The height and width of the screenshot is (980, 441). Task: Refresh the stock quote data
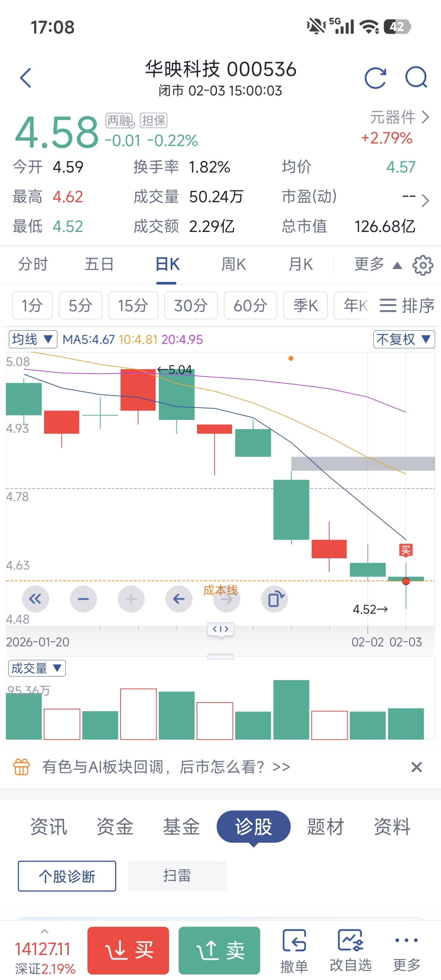(x=375, y=78)
